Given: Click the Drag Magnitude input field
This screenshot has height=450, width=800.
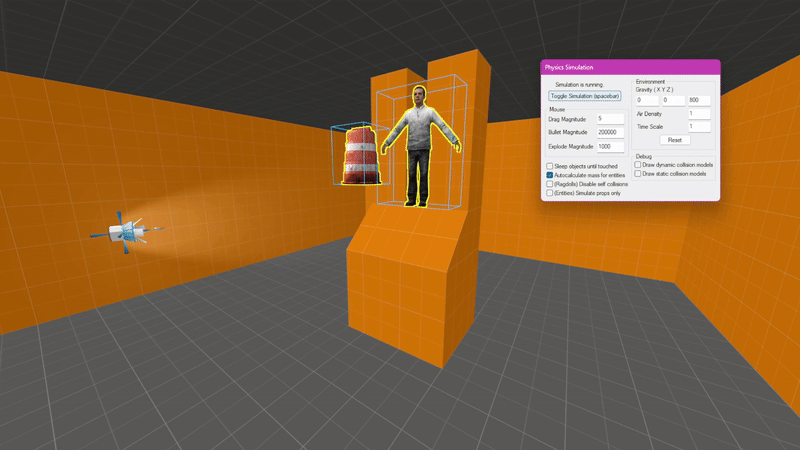Looking at the screenshot, I should pos(610,119).
